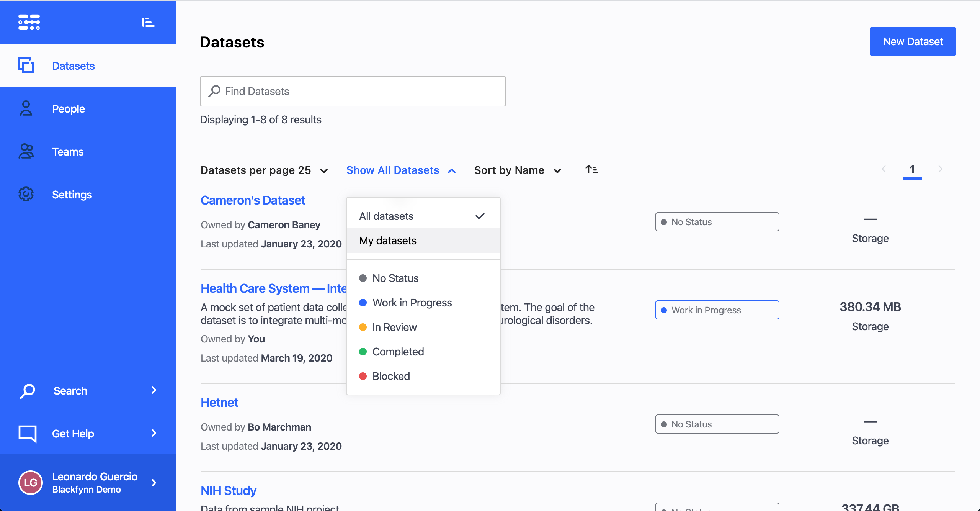The width and height of the screenshot is (980, 511).
Task: Open the Teams sidebar icon
Action: coord(26,151)
